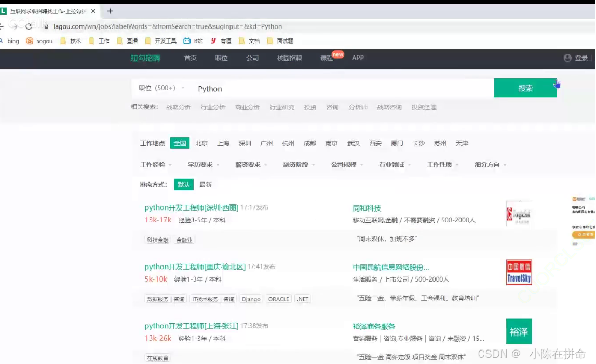The image size is (596, 364).
Task: Filter location by 北京
Action: (201, 143)
